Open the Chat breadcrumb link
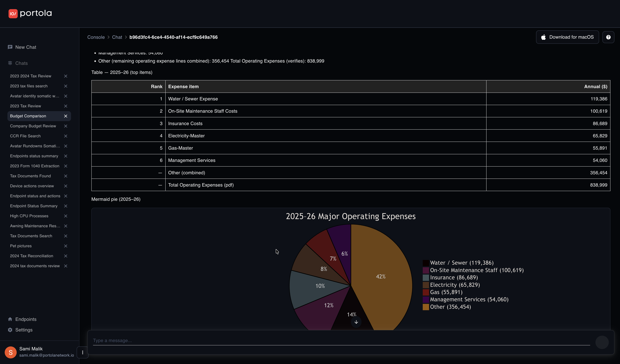This screenshot has height=364, width=620. (117, 37)
